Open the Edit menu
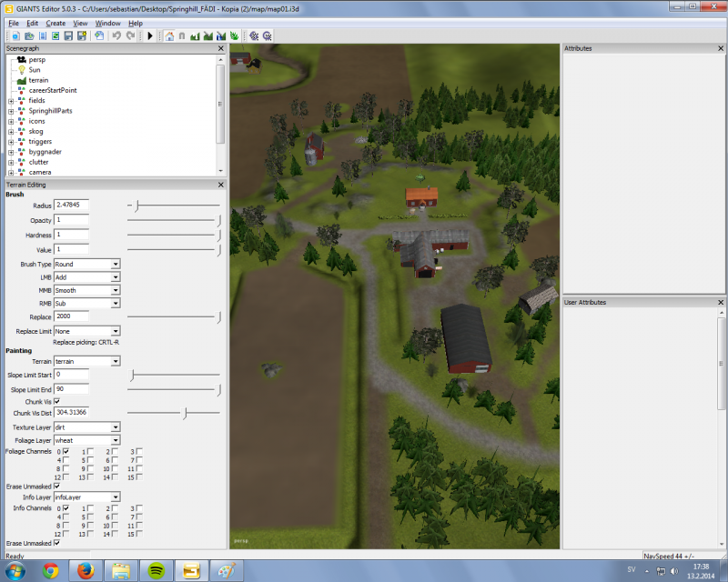This screenshot has height=582, width=728. coord(32,24)
